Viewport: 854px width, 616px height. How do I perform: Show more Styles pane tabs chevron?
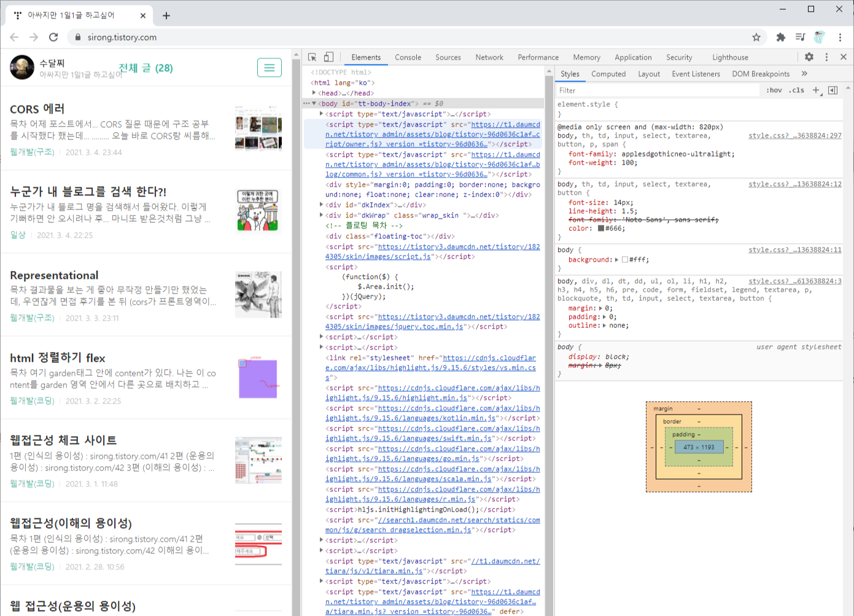click(x=804, y=74)
